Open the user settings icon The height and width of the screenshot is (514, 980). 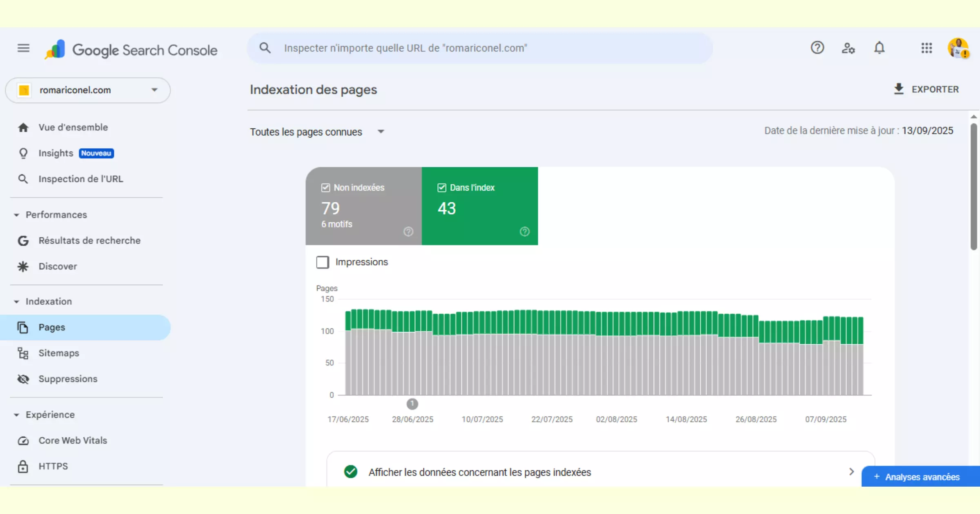point(849,48)
